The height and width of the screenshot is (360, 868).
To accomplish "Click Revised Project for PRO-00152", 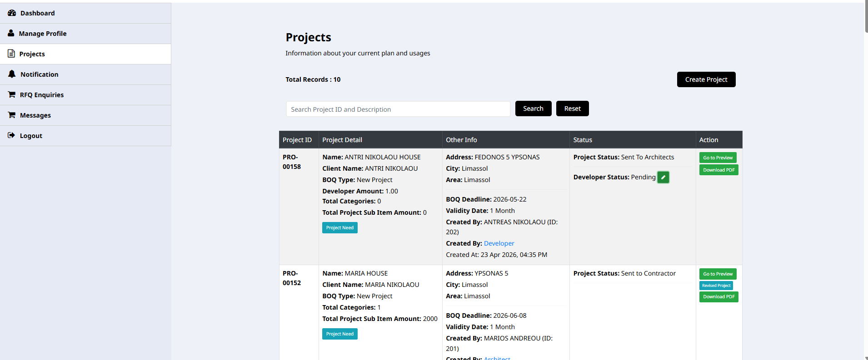I will 716,286.
